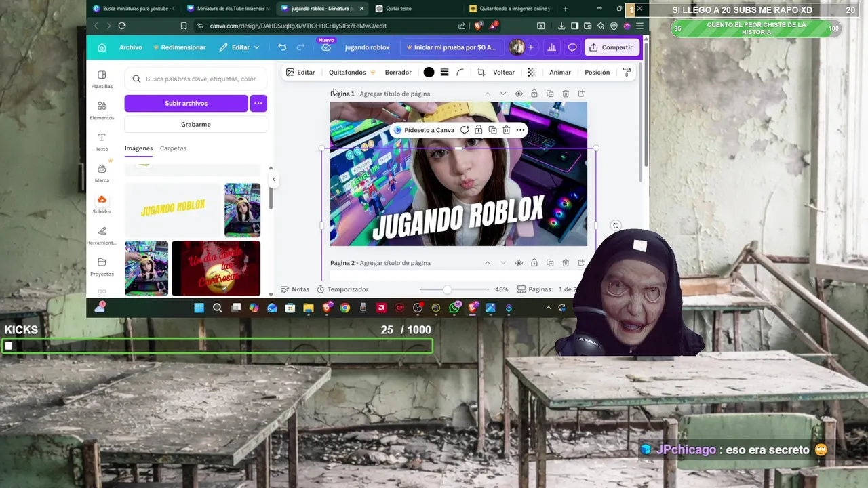Click the Compartir share button
The image size is (868, 488).
coord(611,47)
